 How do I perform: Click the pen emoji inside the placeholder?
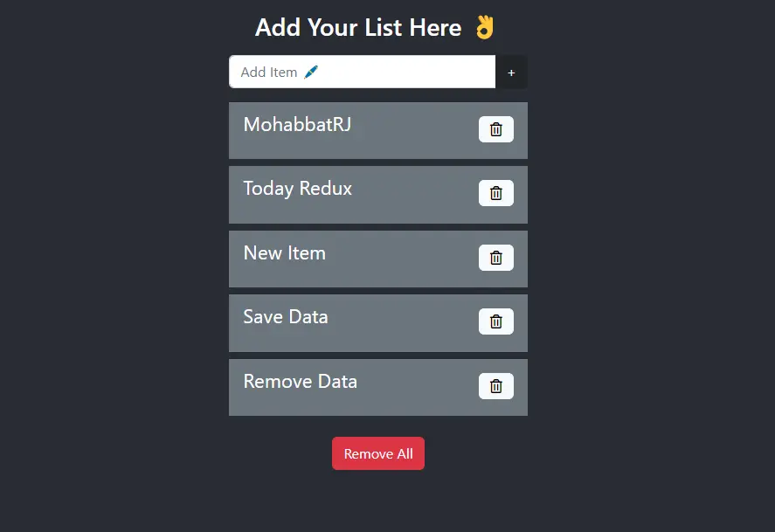coord(311,73)
